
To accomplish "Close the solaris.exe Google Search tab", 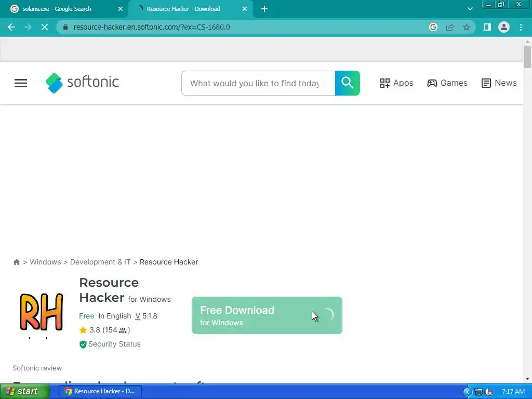I will [121, 9].
